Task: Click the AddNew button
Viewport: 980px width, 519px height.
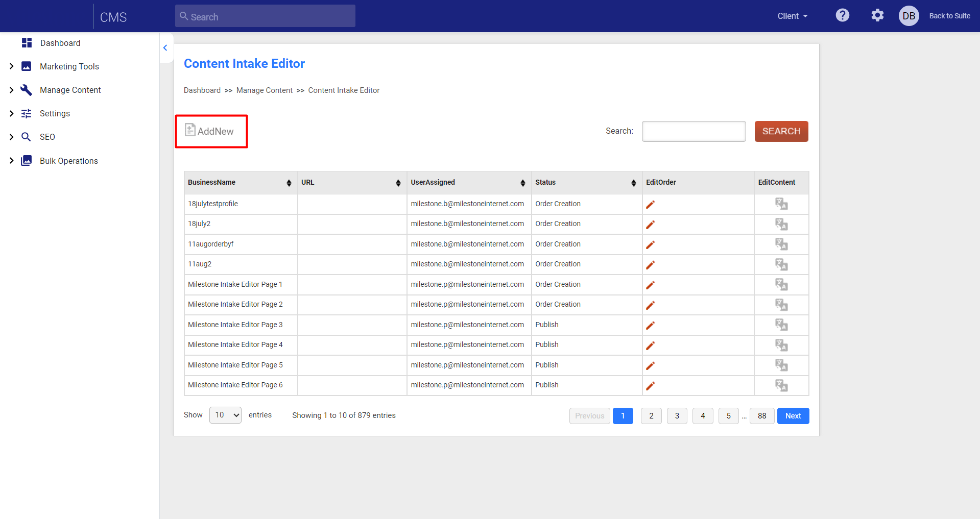Action: point(210,131)
